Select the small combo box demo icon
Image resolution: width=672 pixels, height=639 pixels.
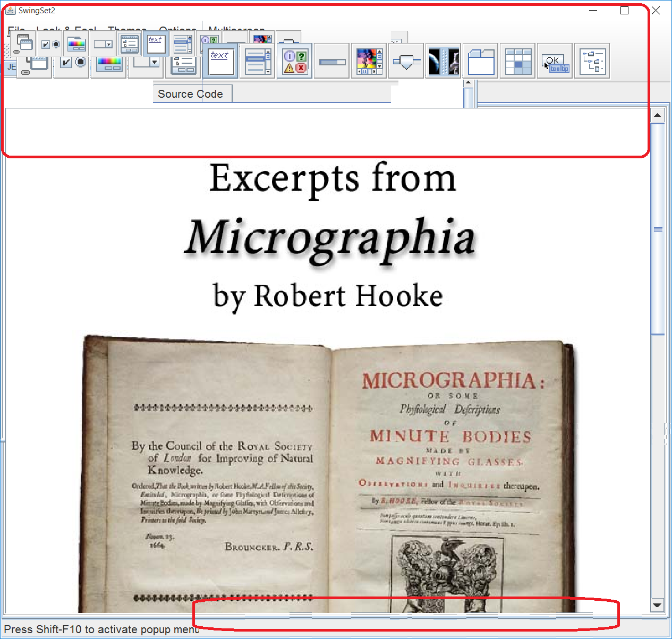[x=103, y=44]
